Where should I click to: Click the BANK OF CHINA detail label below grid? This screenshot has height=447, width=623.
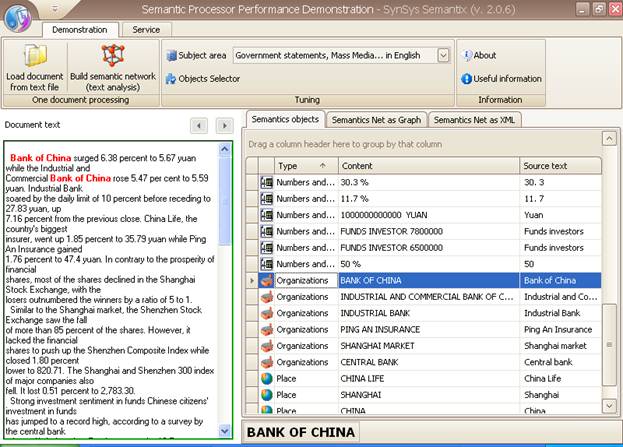301,432
